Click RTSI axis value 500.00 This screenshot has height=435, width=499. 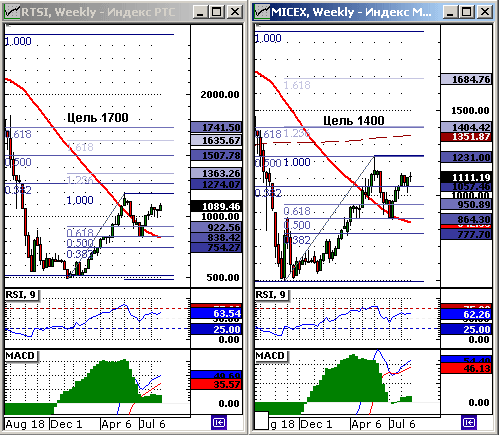pyautogui.click(x=223, y=277)
